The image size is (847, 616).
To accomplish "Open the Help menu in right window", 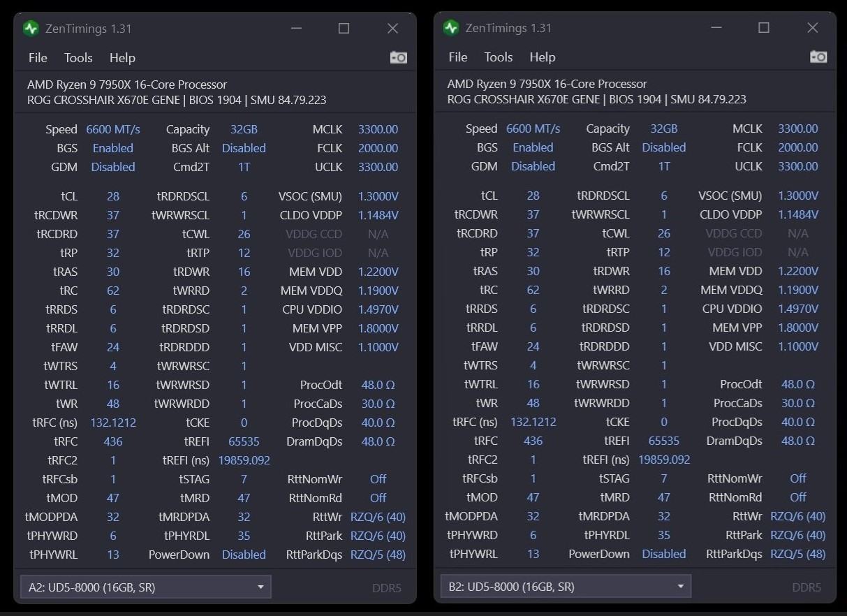I will [x=543, y=57].
